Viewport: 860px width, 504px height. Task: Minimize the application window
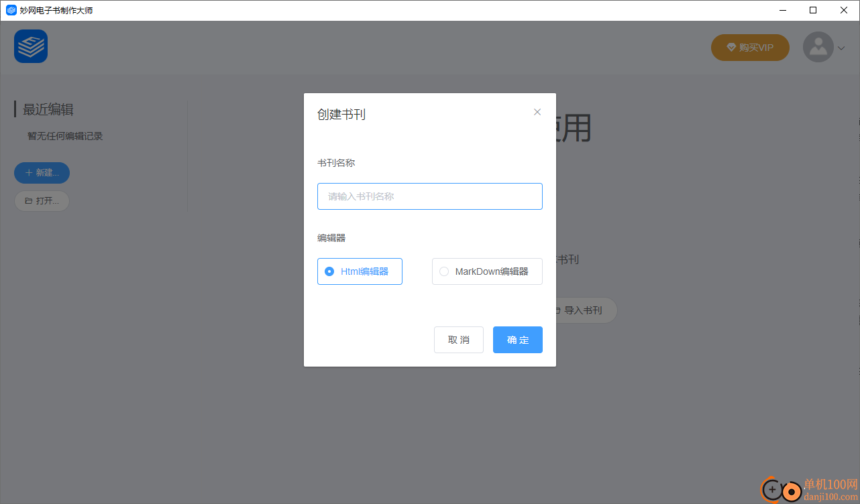[782, 10]
